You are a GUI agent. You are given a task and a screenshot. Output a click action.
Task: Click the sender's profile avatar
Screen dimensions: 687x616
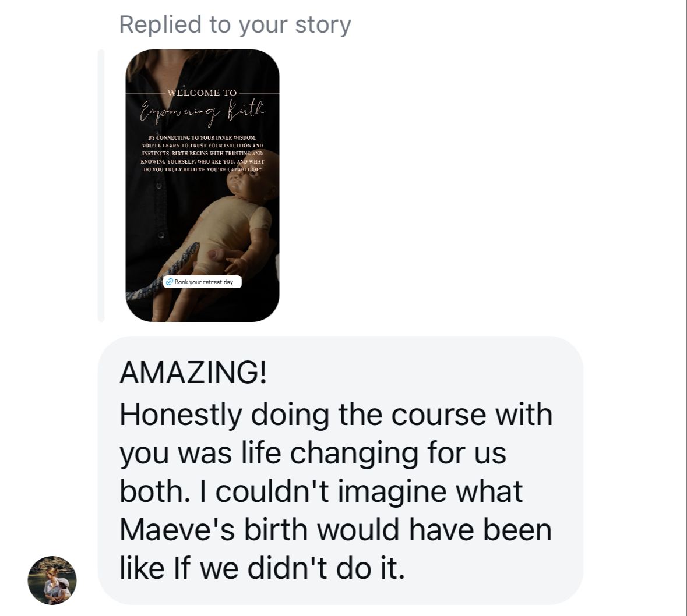pos(52,580)
